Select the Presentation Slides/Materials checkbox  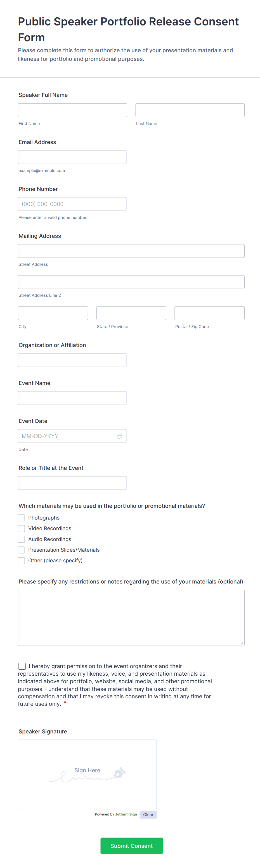click(22, 550)
